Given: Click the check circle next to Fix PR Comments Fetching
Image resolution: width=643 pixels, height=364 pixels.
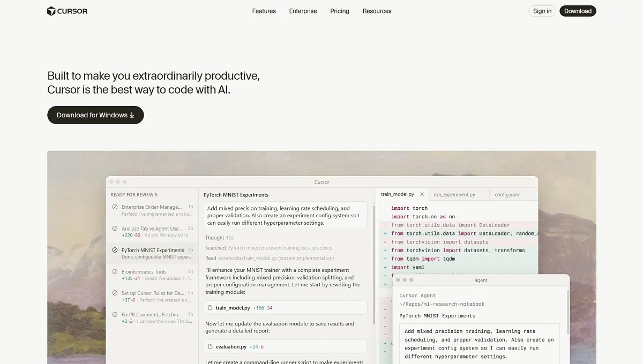Looking at the screenshot, I should point(114,313).
